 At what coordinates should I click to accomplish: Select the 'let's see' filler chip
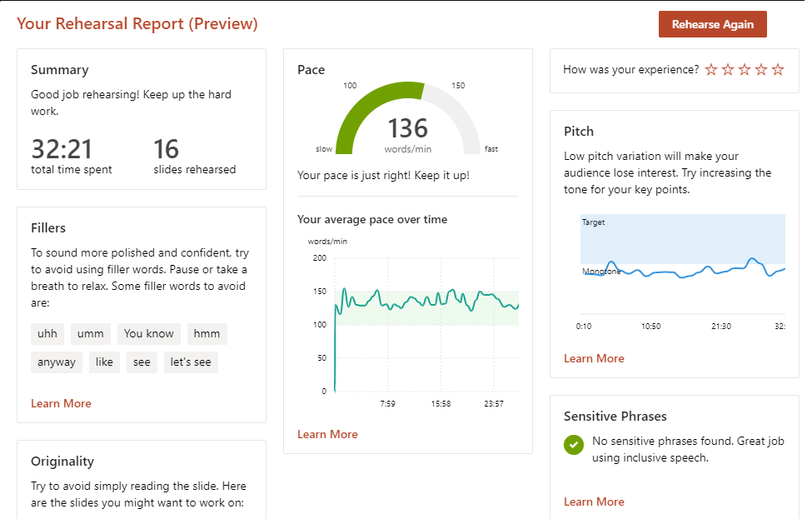pyautogui.click(x=191, y=362)
